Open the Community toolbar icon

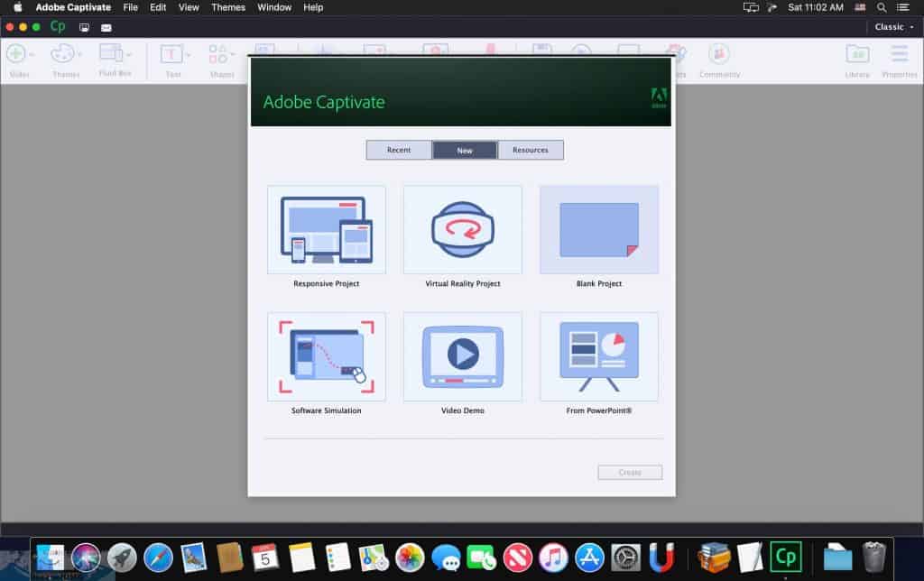[x=719, y=54]
